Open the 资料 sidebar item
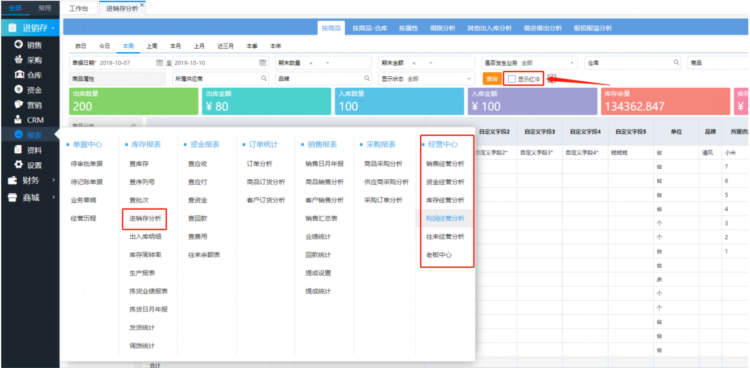Viewport: 750px width, 368px height. click(x=29, y=150)
